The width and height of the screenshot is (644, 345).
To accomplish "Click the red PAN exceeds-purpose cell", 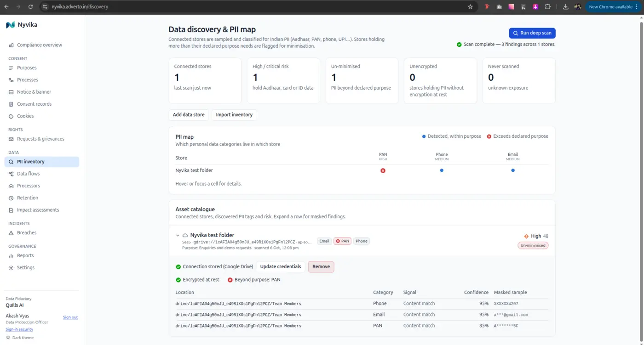I will click(x=383, y=170).
